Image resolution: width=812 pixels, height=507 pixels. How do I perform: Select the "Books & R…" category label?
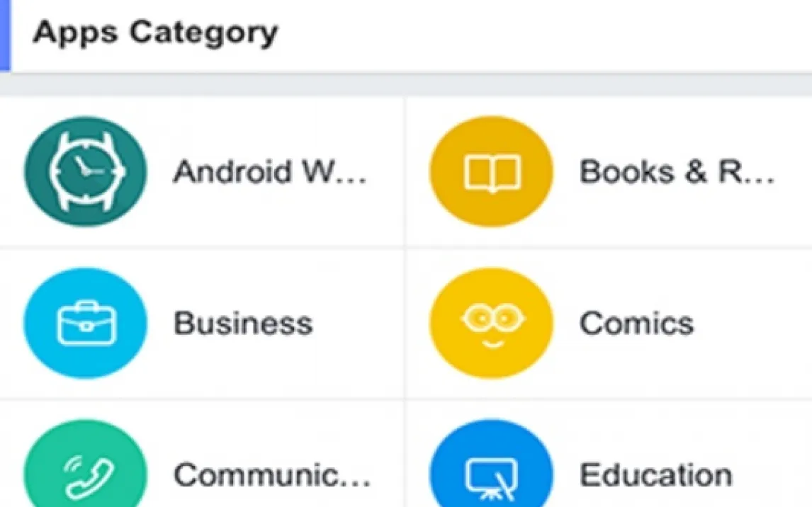point(677,172)
